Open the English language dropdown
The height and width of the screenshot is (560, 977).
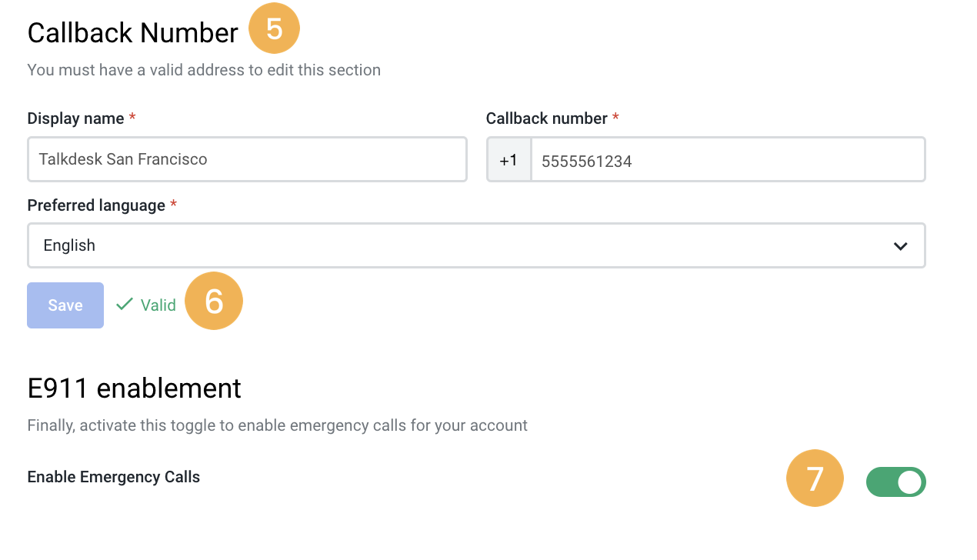(x=476, y=245)
